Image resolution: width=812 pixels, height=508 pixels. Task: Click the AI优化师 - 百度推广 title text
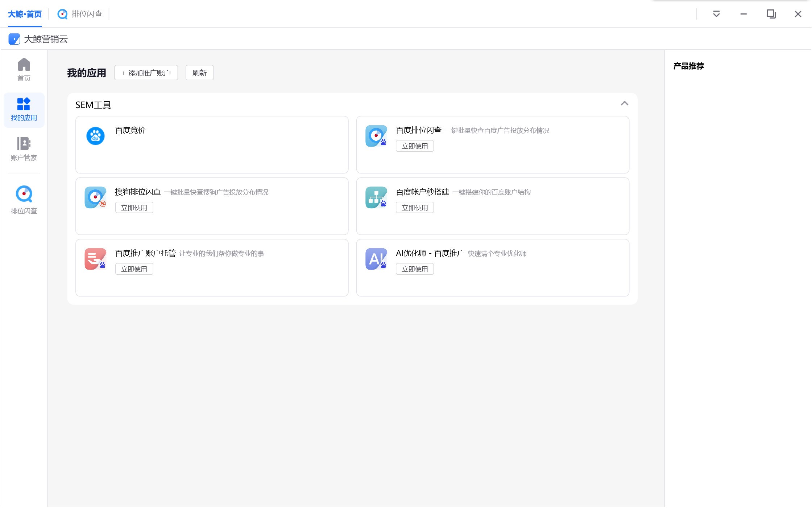pyautogui.click(x=430, y=253)
